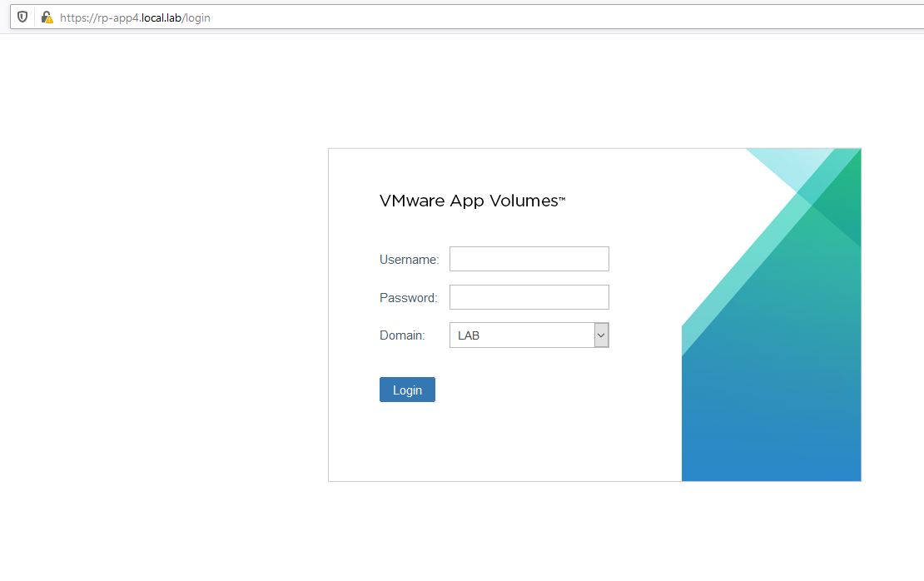924x581 pixels.
Task: Click the tracking protection shield icon
Action: pyautogui.click(x=22, y=17)
